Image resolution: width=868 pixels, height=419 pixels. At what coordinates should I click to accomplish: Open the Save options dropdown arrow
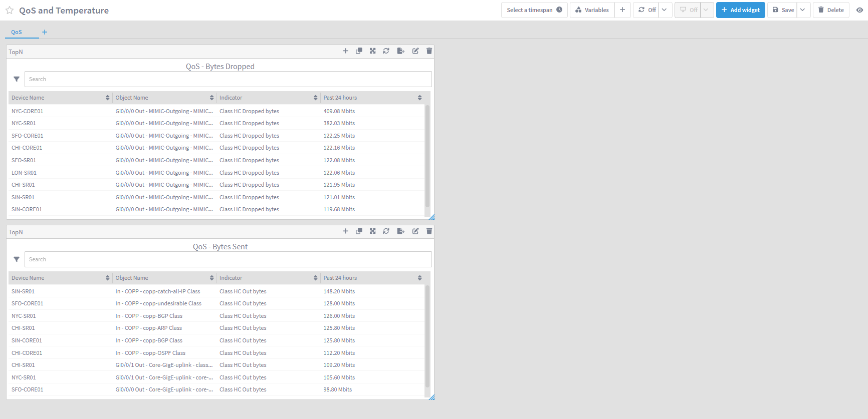tap(803, 10)
